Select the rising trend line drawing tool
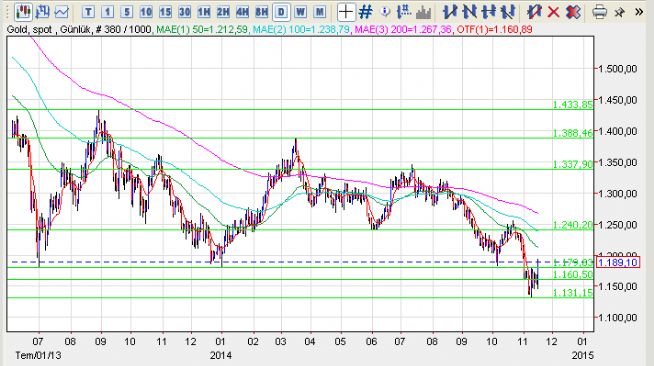This screenshot has height=366, width=654. coord(450,12)
